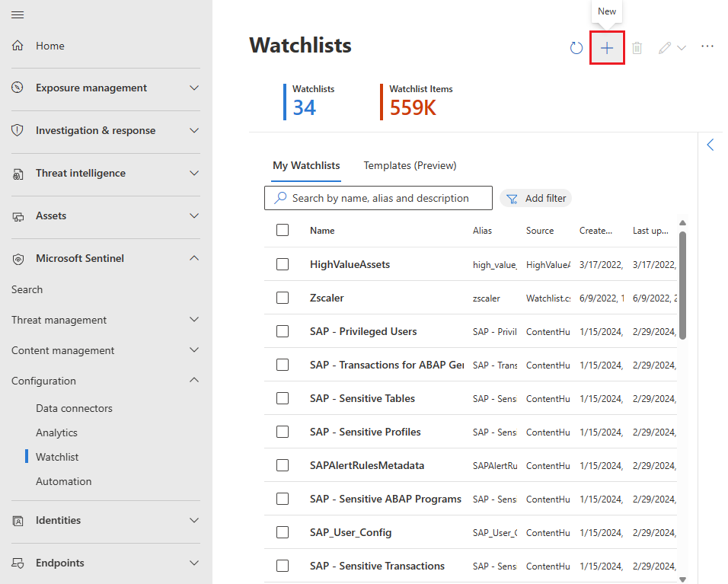Screen dimensions: 728x584
Task: Click the search by name input field
Action: click(x=378, y=198)
